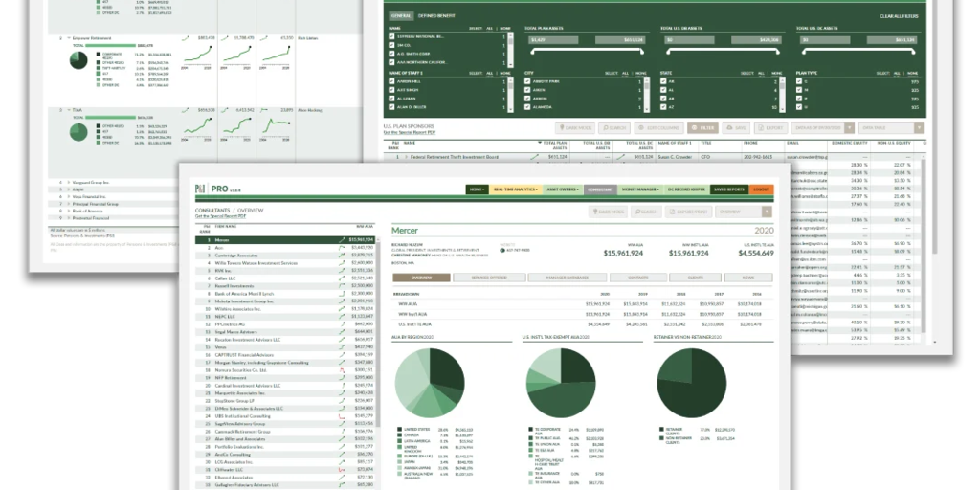Screen dimensions: 980x490
Task: Click Edit Columns button in Plan Sponsors window
Action: [x=658, y=127]
